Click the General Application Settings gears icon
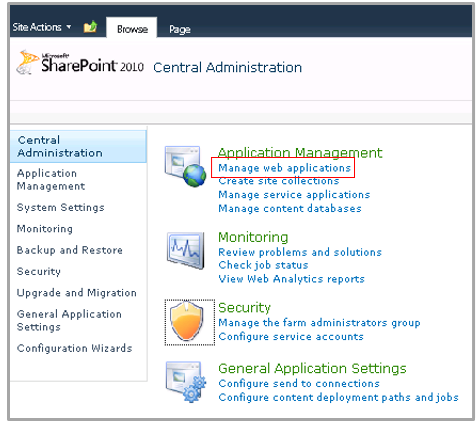 tap(186, 382)
